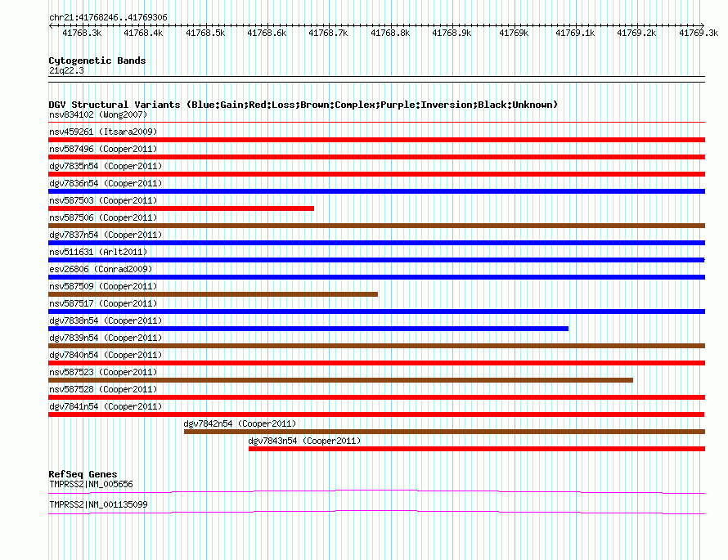Click the 41768.6k ruler tick label
Viewport: 728px width, 560px height.
pos(267,33)
